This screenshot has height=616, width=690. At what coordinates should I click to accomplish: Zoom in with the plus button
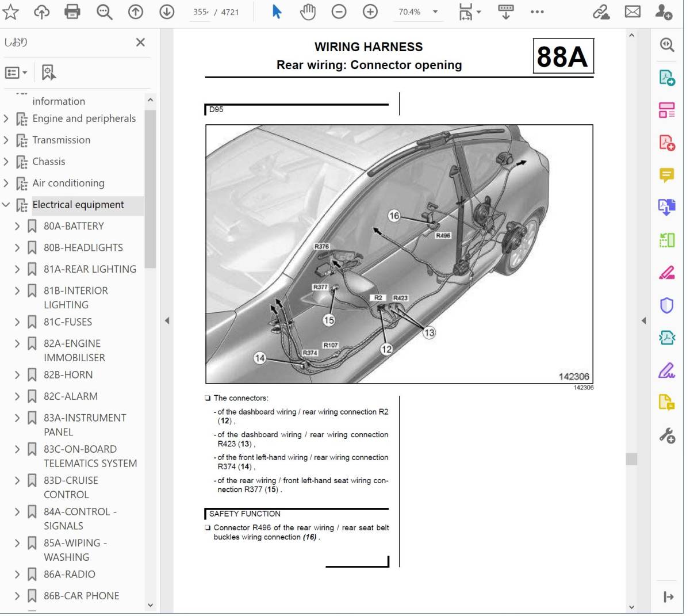370,12
